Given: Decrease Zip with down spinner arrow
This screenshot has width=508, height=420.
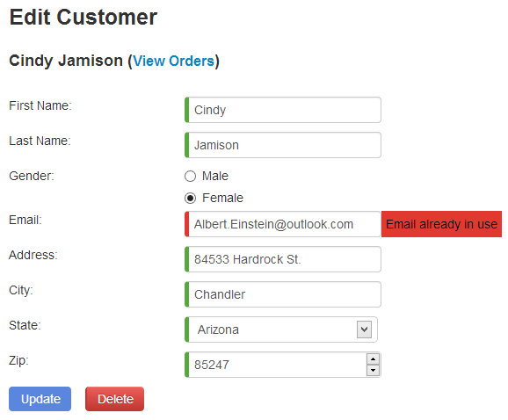Looking at the screenshot, I should [x=373, y=370].
